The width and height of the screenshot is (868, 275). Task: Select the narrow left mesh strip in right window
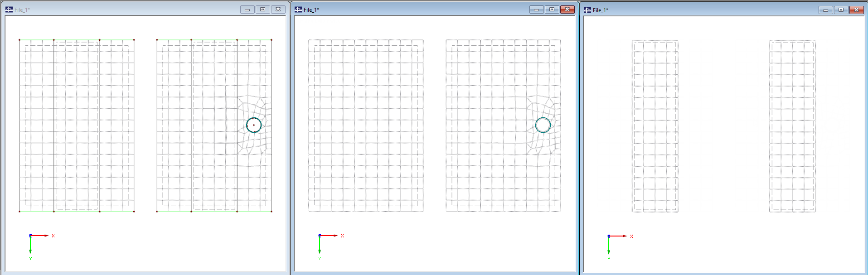pos(655,126)
